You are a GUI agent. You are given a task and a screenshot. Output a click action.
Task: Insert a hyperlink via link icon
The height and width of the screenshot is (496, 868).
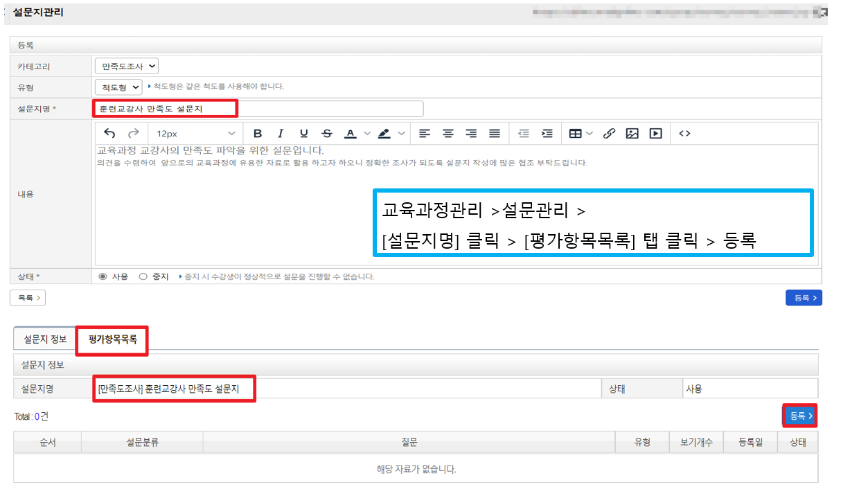pyautogui.click(x=609, y=134)
